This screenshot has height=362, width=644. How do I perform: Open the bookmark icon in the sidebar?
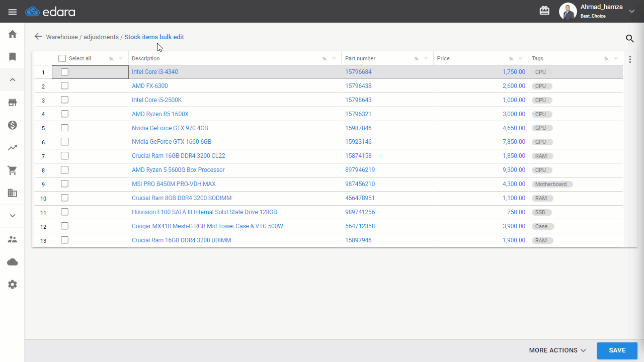(13, 57)
